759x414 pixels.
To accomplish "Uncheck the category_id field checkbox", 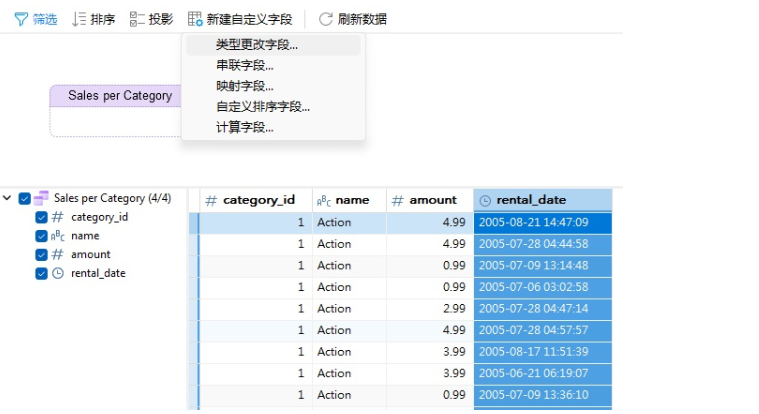I will coord(42,217).
